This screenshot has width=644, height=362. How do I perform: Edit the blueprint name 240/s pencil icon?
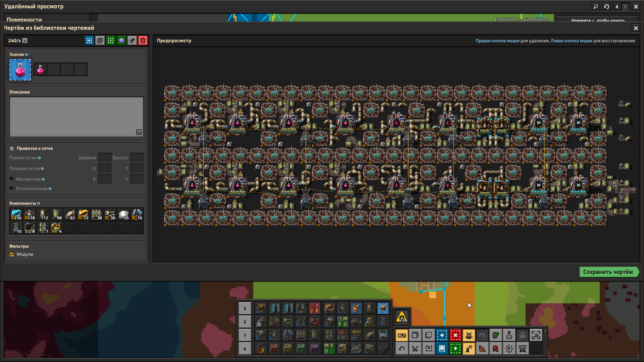(x=25, y=41)
